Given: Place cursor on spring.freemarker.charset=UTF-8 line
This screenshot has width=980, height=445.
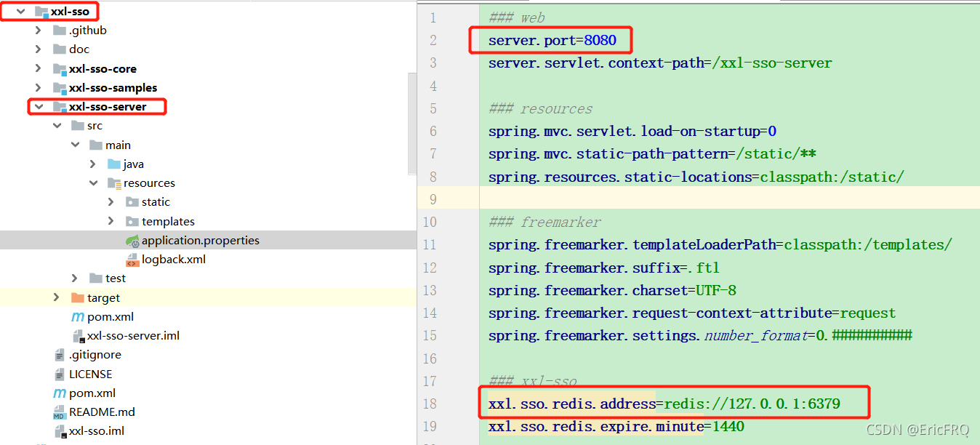Looking at the screenshot, I should tap(612, 290).
